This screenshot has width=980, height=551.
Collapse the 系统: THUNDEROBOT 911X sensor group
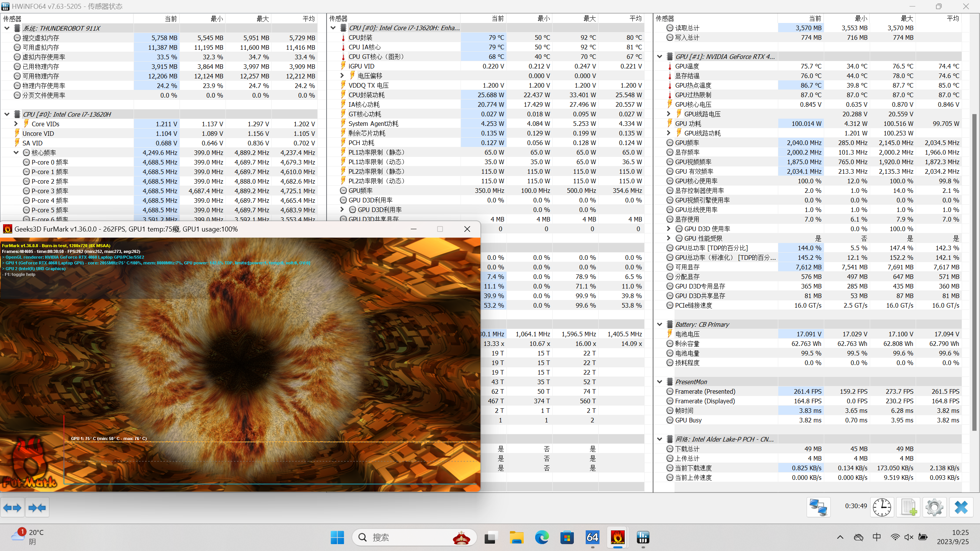(x=7, y=28)
